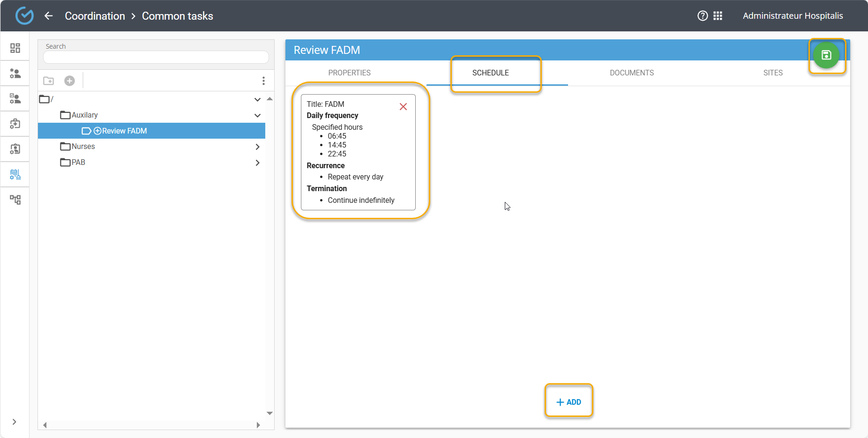Click the back arrow in header

coord(49,16)
